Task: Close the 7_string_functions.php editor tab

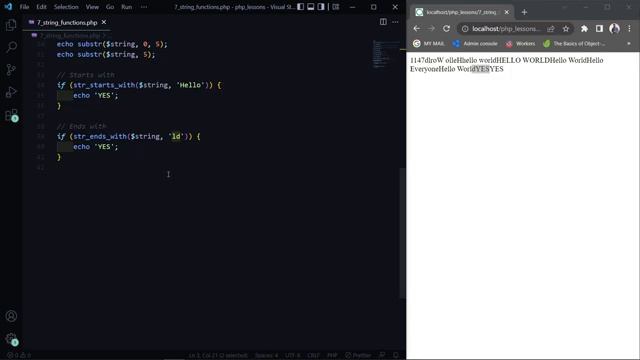Action: point(104,22)
